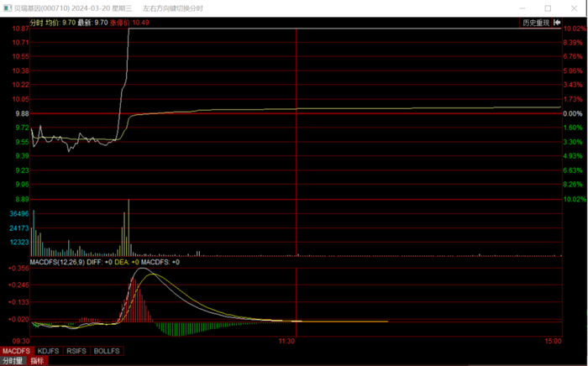Click the 11:30 time axis marker

click(x=286, y=342)
